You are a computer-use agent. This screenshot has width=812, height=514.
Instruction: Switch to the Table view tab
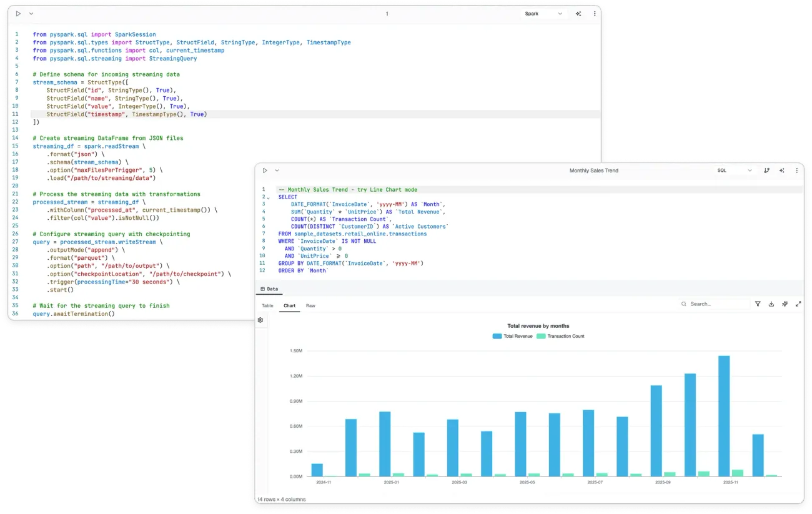(x=267, y=305)
